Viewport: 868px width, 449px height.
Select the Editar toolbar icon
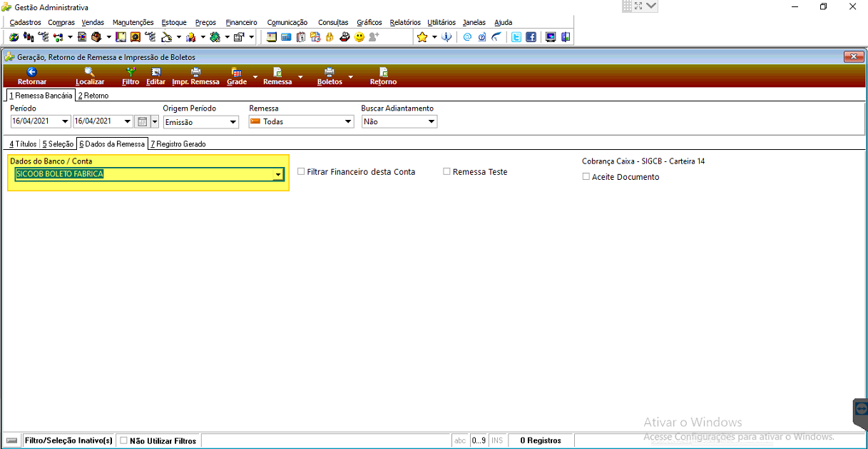(x=155, y=71)
